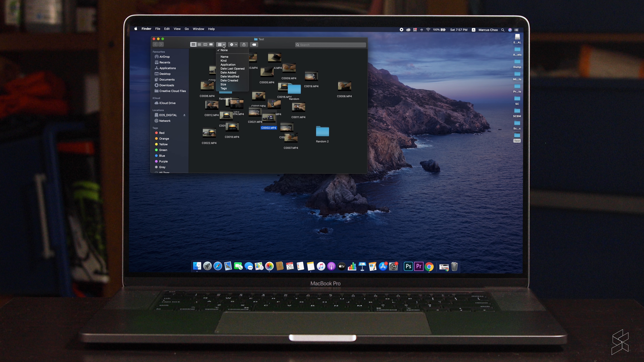Group files by Kind
644x362 pixels.
[223, 61]
